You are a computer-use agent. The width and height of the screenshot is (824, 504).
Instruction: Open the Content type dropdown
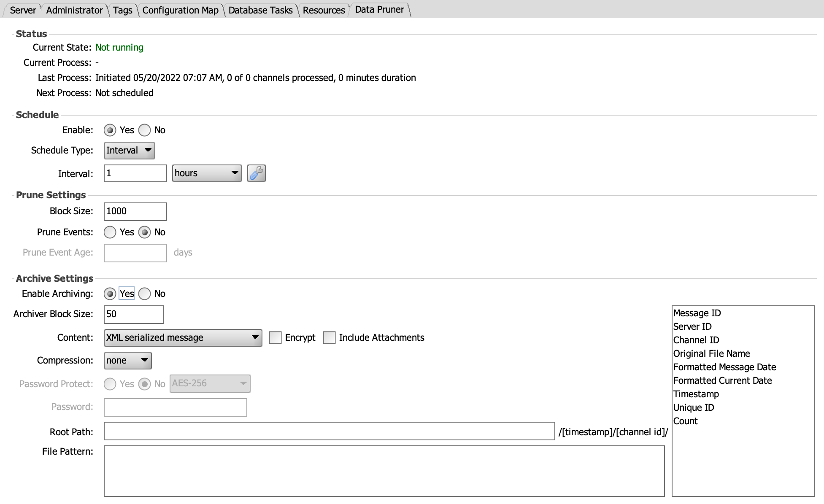point(182,338)
